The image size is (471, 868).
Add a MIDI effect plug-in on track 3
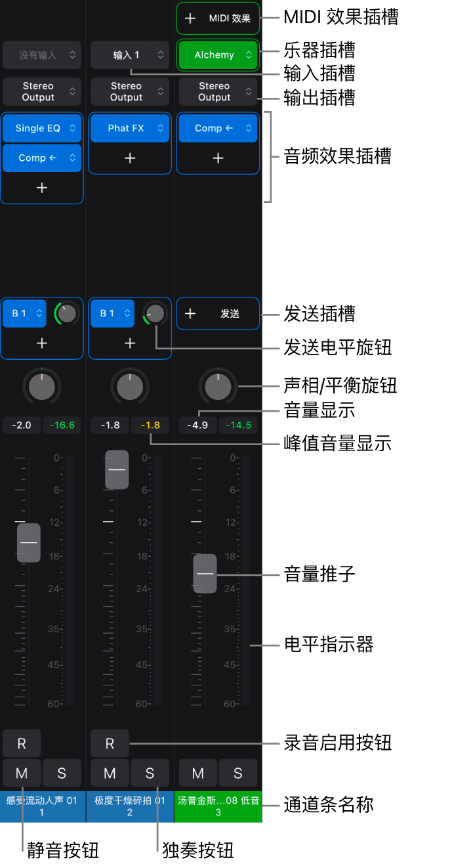coord(218,18)
